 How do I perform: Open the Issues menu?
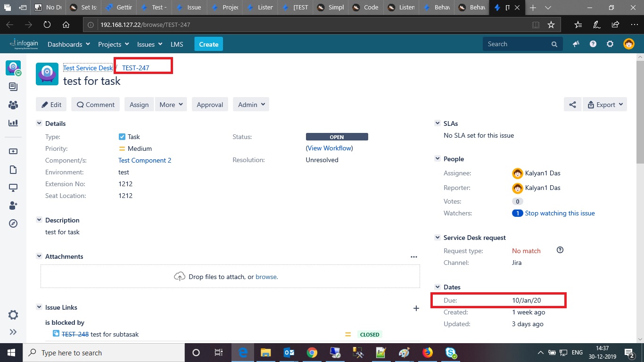coord(149,44)
